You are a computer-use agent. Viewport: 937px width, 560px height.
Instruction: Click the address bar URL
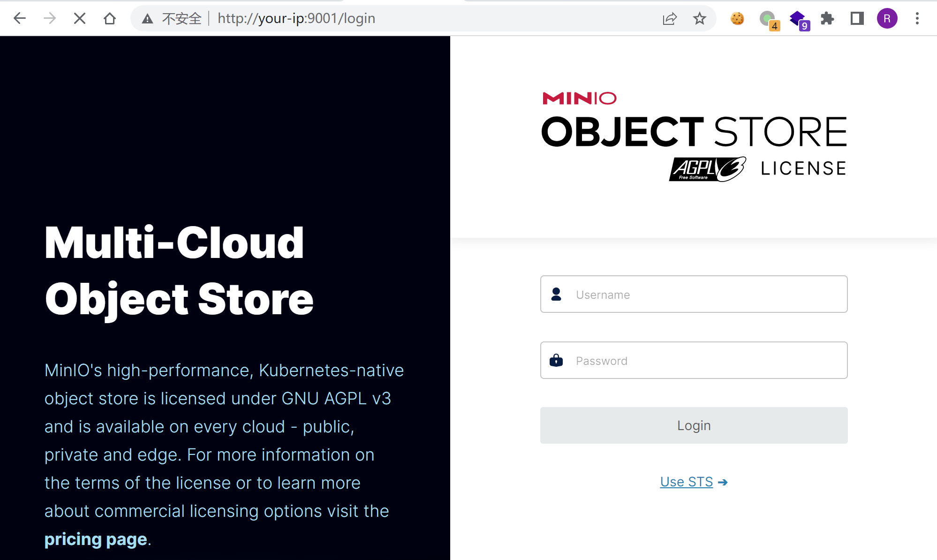[x=296, y=18]
